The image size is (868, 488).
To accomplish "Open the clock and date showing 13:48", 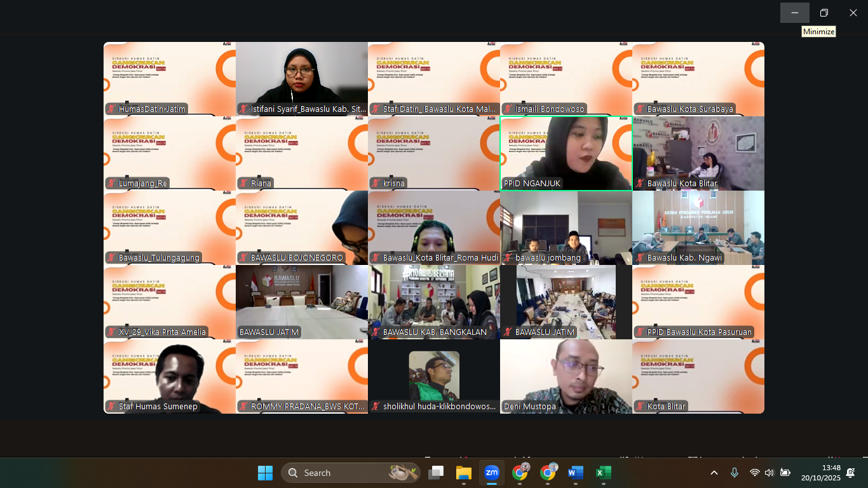I will point(820,473).
